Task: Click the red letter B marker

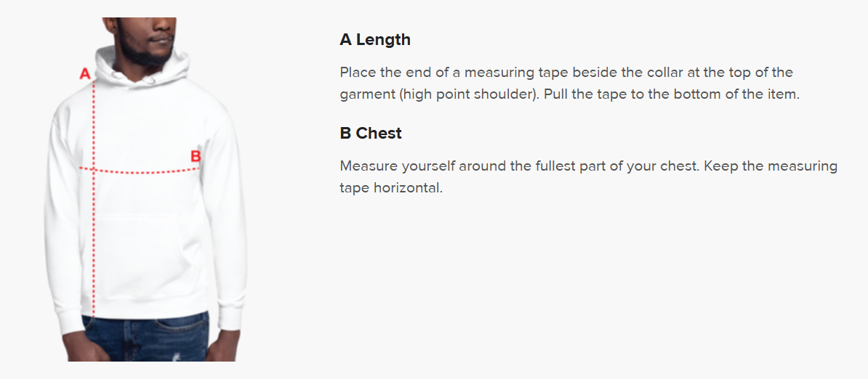Action: click(195, 156)
